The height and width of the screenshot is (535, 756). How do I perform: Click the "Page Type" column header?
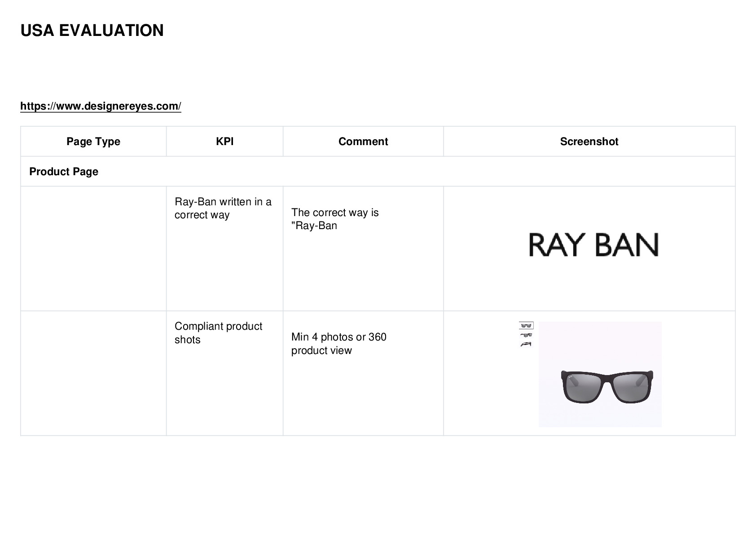click(x=93, y=141)
